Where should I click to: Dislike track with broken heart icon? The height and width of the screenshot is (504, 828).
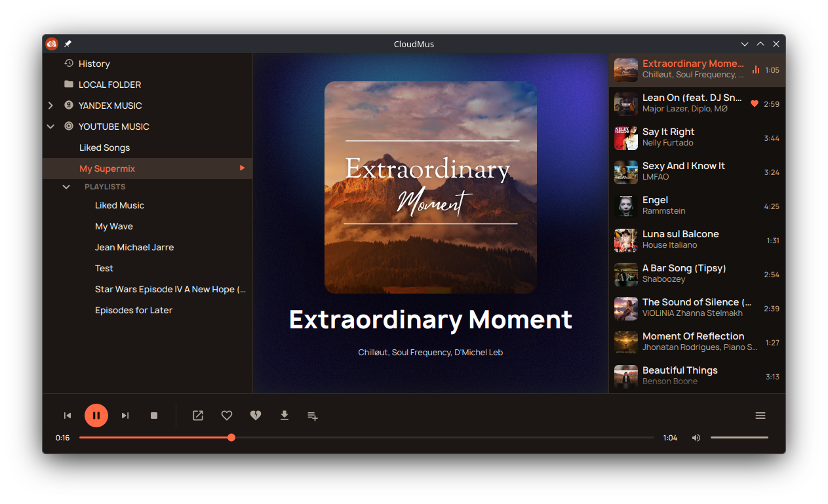[256, 416]
